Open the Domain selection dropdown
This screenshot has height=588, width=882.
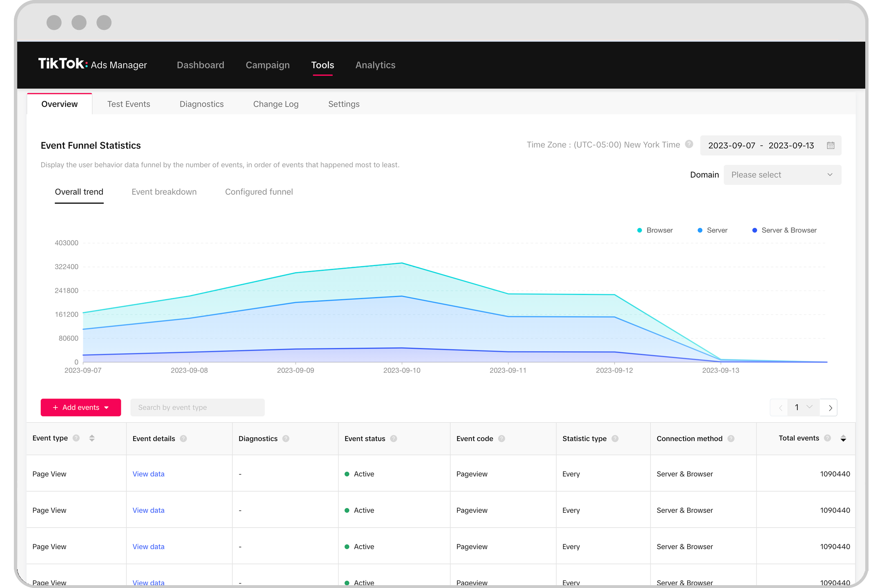[x=783, y=175]
